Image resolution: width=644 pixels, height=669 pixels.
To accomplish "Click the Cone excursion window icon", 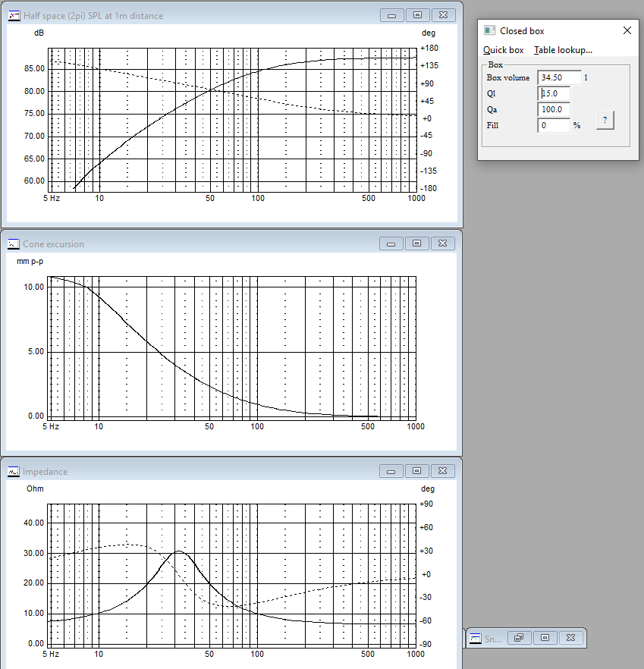I will pos(14,244).
